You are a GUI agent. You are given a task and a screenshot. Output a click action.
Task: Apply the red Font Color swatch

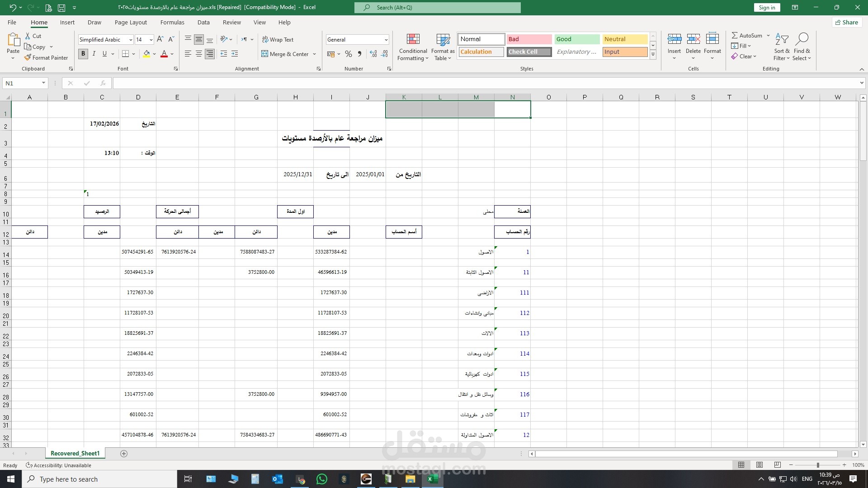tap(164, 54)
